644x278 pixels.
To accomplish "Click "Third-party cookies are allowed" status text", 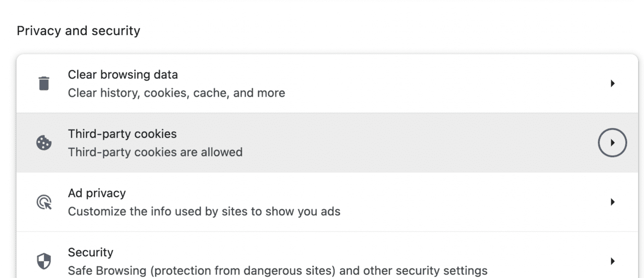I will [155, 152].
